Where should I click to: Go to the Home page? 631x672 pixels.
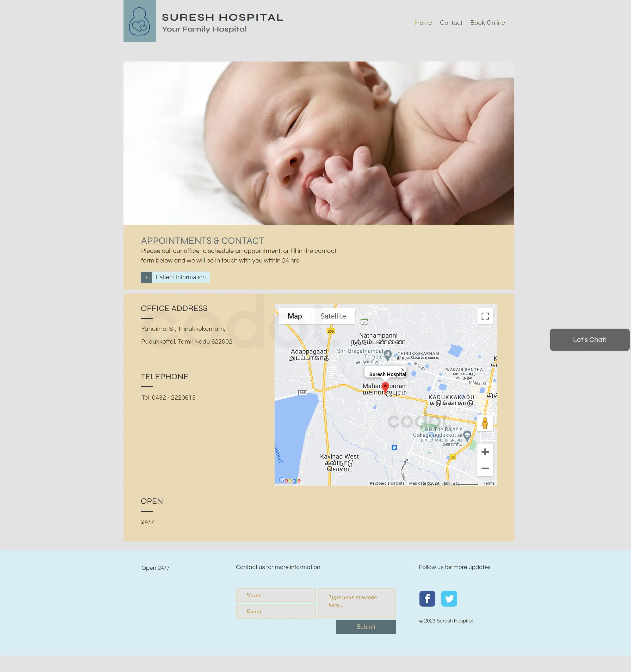[423, 23]
